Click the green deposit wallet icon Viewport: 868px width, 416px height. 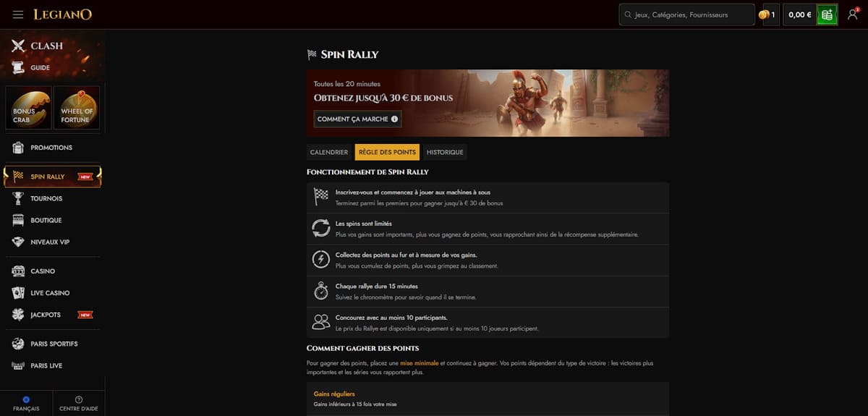coord(827,14)
